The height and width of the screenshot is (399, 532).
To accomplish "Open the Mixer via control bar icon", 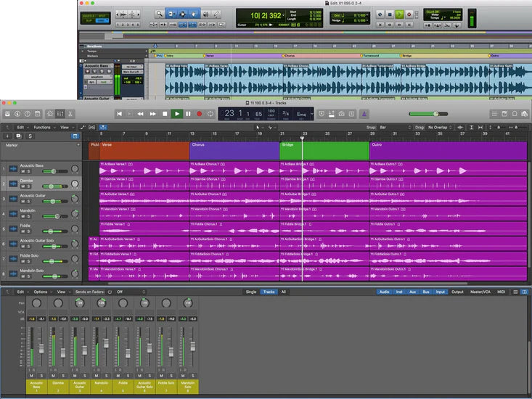I will coord(60,114).
